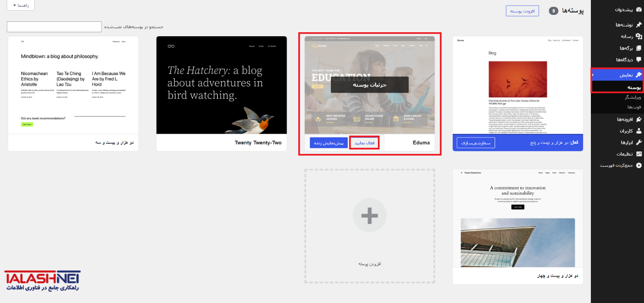
Task: Click the پوسته‌ها page heading
Action: [573, 10]
